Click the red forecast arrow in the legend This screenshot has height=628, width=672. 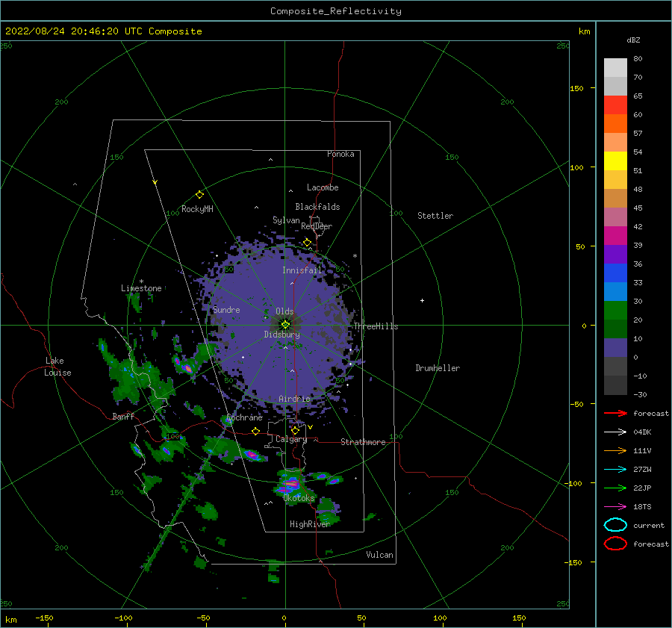coord(615,413)
